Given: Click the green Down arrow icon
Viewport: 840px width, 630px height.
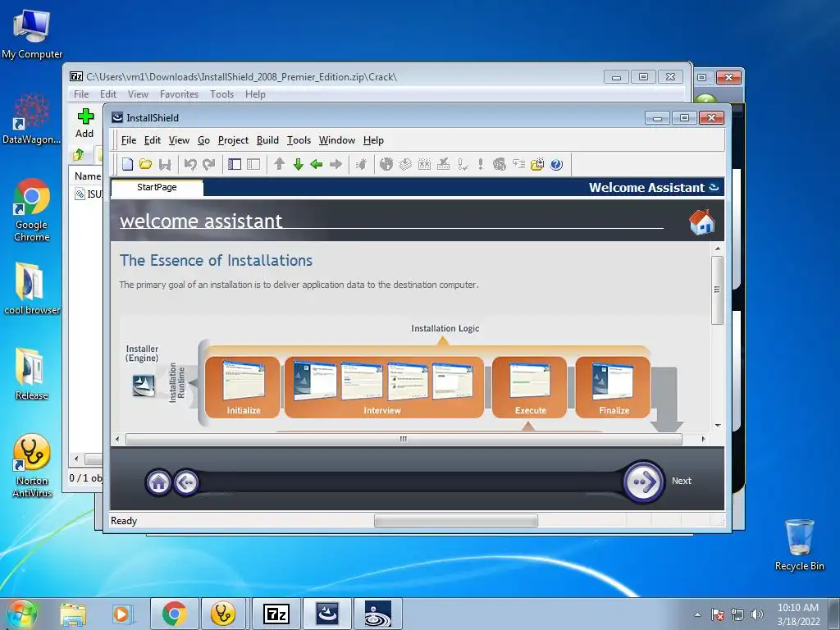Looking at the screenshot, I should tap(299, 164).
